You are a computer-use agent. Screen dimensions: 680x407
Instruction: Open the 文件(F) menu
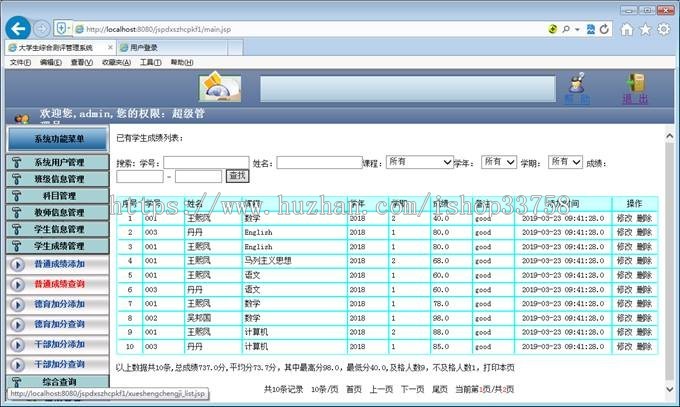coord(20,62)
